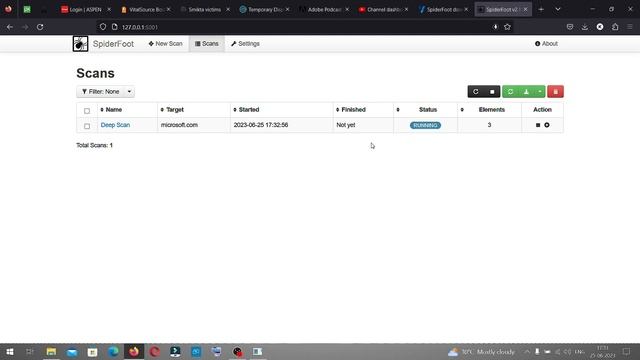The width and height of the screenshot is (640, 360).
Task: Expand the green export dropdown arrow
Action: [x=540, y=91]
